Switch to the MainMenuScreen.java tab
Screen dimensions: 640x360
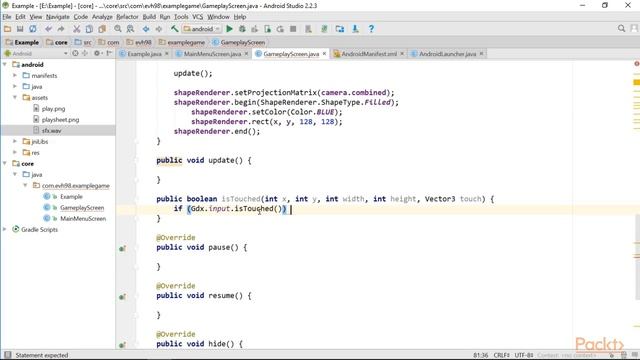coord(212,54)
